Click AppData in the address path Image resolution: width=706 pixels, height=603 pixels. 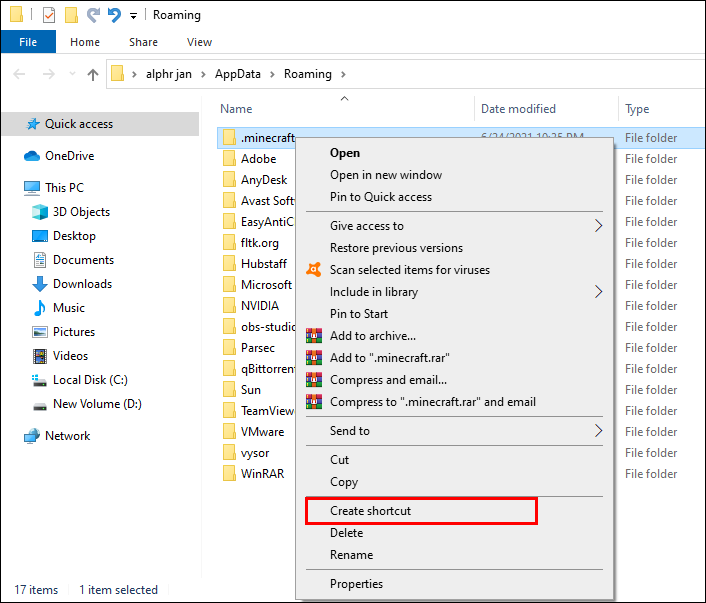[238, 74]
